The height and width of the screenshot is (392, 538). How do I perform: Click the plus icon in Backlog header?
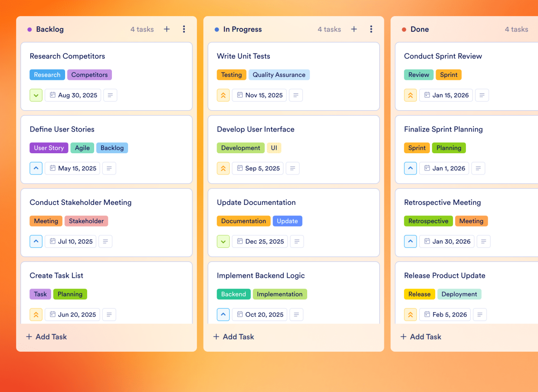[x=167, y=29]
